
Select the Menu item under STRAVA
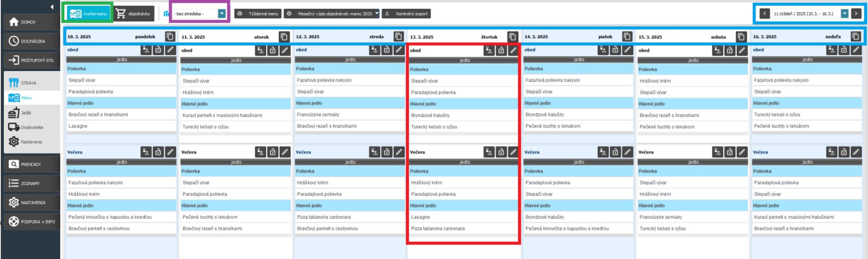click(x=26, y=98)
